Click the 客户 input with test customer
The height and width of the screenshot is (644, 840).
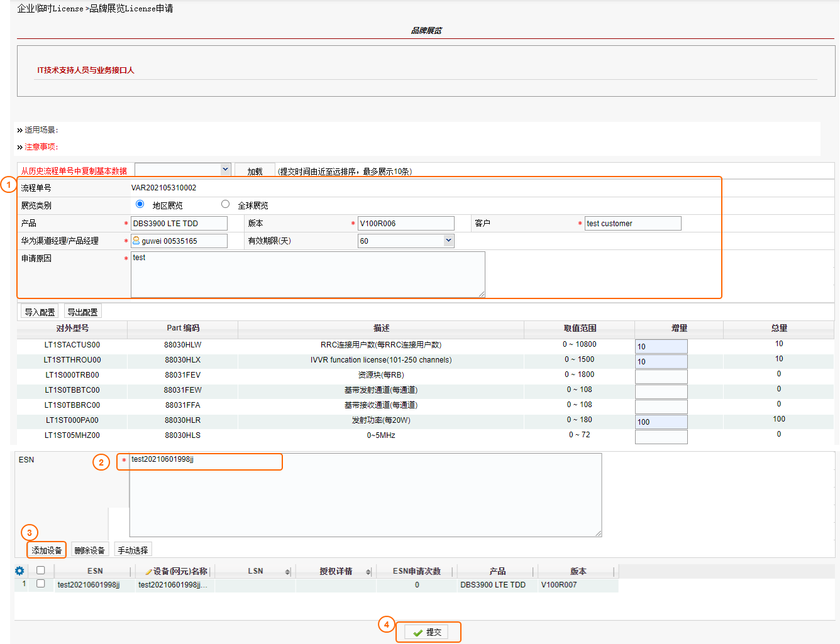tap(633, 223)
